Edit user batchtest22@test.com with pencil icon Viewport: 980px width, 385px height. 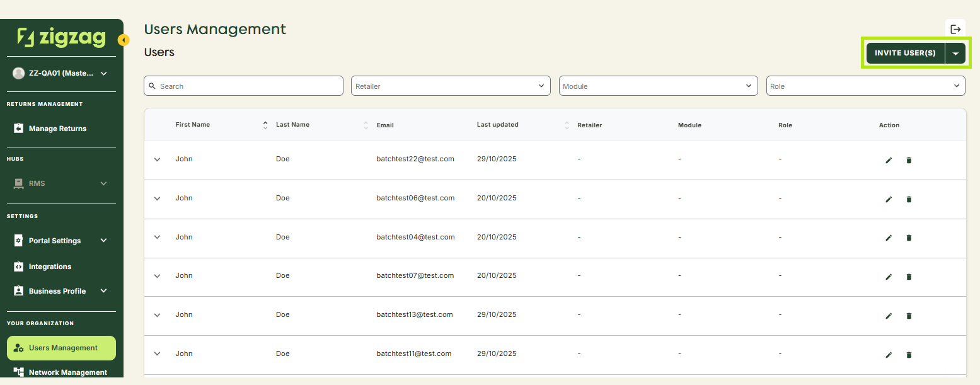pyautogui.click(x=889, y=160)
